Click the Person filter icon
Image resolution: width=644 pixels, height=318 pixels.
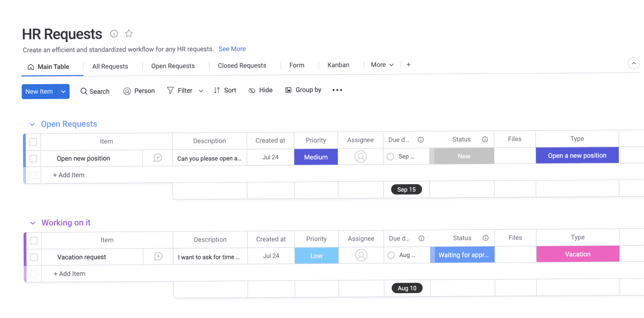tap(127, 91)
